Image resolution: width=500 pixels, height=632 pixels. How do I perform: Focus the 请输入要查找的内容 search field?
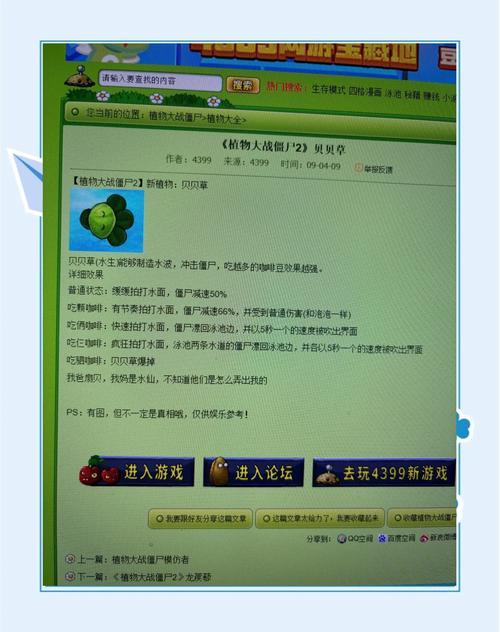[160, 80]
